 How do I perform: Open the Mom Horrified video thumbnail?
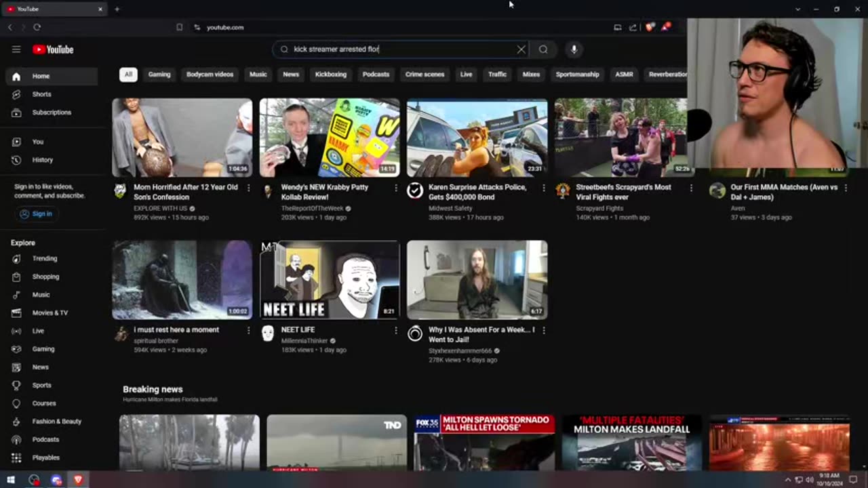[182, 138]
